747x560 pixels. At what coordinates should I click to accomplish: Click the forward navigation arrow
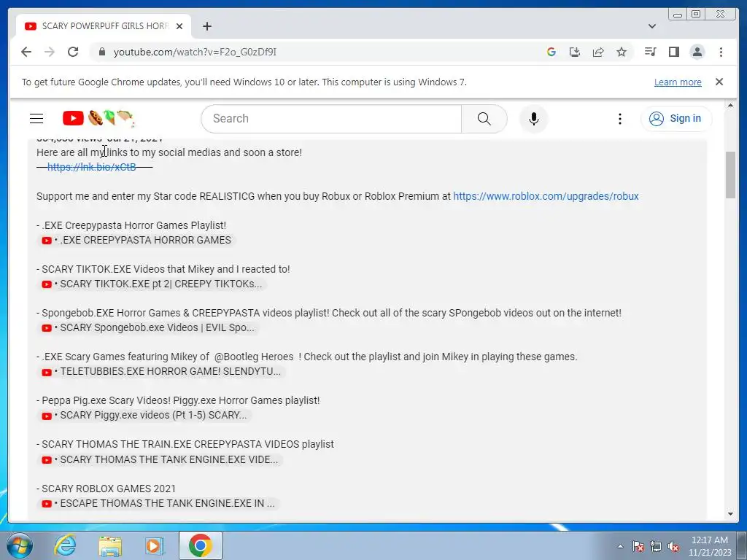point(50,52)
